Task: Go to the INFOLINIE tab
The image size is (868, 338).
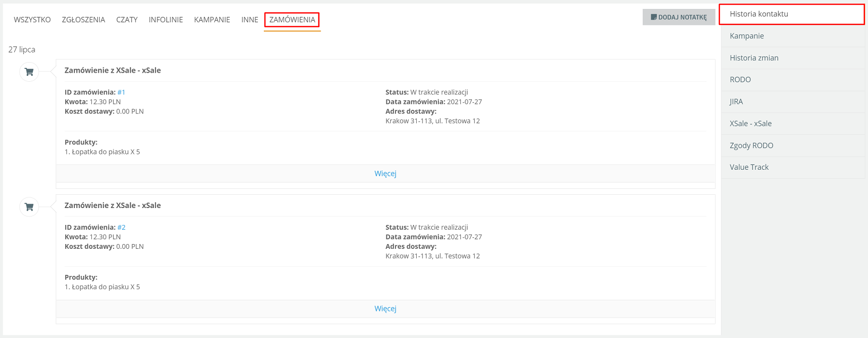Action: tap(166, 20)
